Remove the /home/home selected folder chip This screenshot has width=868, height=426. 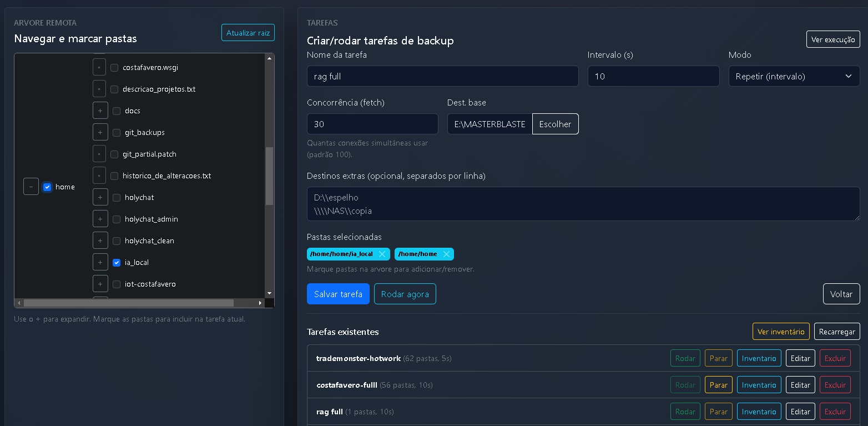pos(446,254)
